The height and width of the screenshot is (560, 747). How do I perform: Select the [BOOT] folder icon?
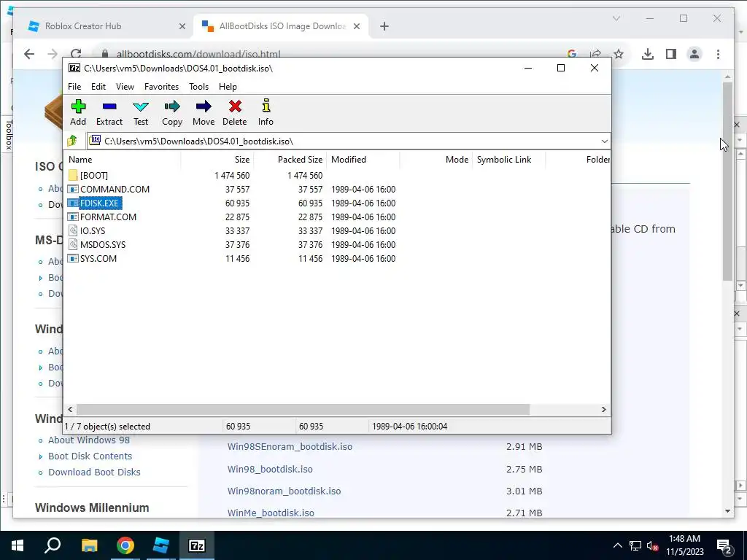[x=73, y=175]
